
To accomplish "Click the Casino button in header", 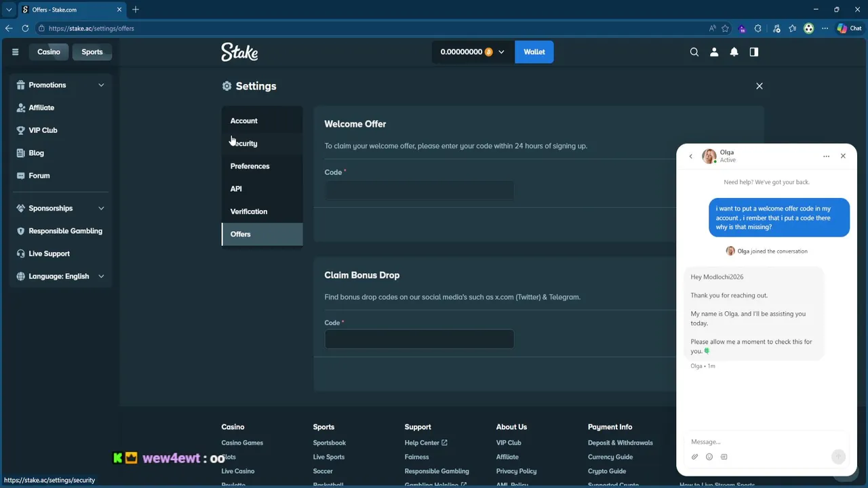I will point(49,52).
